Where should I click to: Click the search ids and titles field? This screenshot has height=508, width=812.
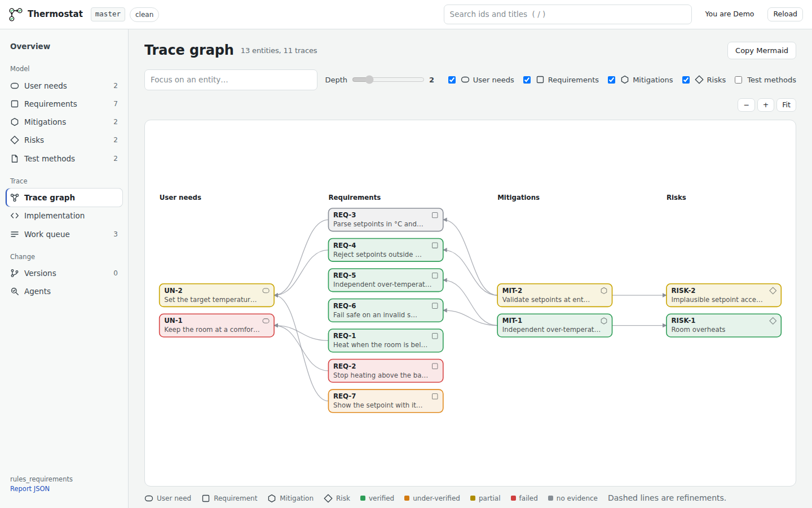pos(567,14)
